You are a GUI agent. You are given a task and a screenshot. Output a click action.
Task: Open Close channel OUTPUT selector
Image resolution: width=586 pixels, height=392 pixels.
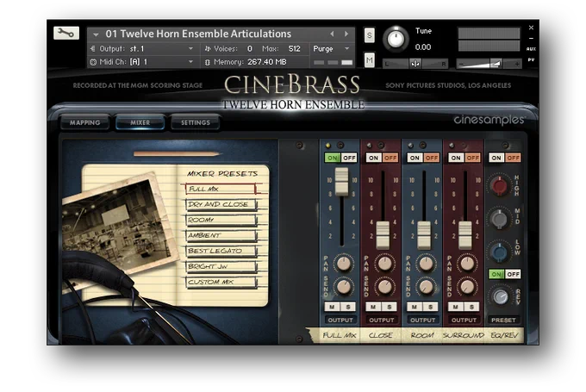[381, 320]
